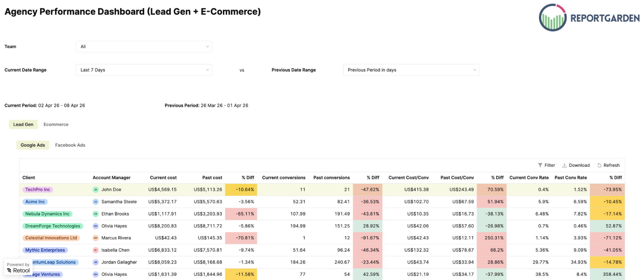Click Isabella Chen's avatar icon
Screen dimensions: 644x280
coord(96,250)
